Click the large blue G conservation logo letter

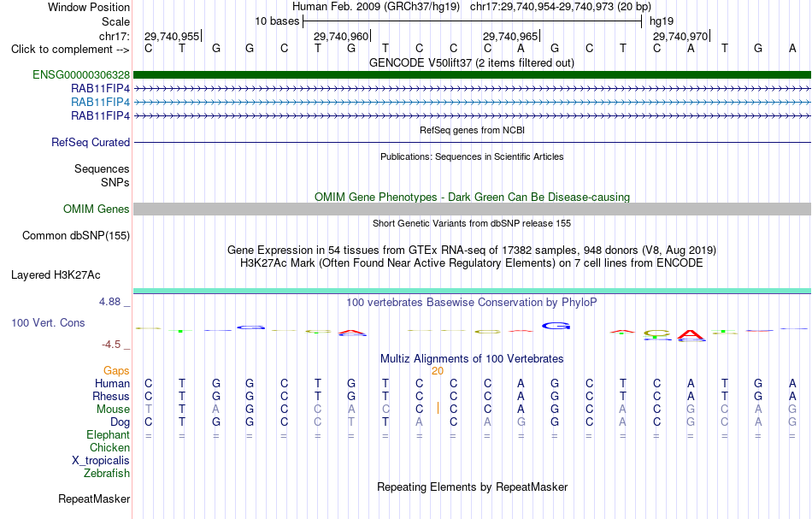[556, 326]
